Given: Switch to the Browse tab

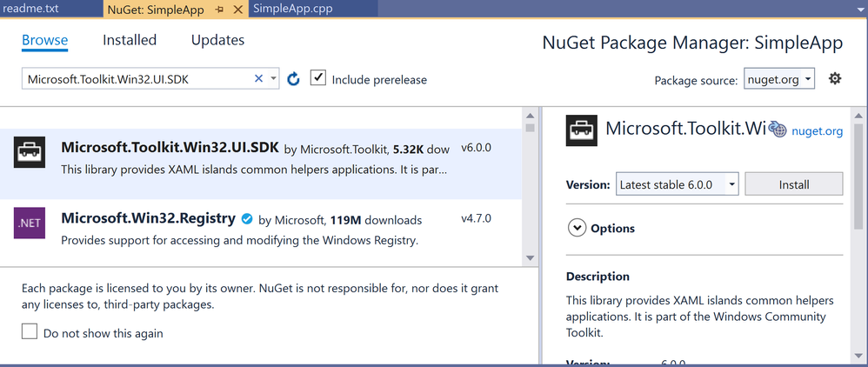Looking at the screenshot, I should 45,40.
